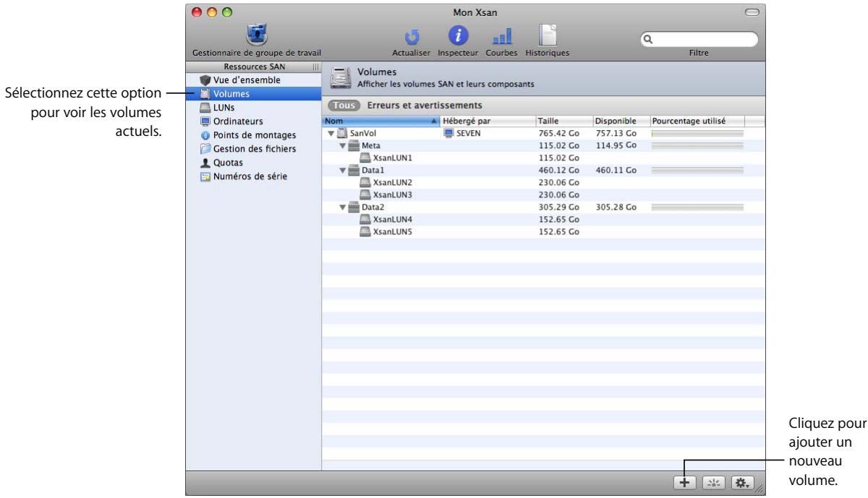Select the Tous filter tab
868x498 pixels.
pyautogui.click(x=344, y=106)
